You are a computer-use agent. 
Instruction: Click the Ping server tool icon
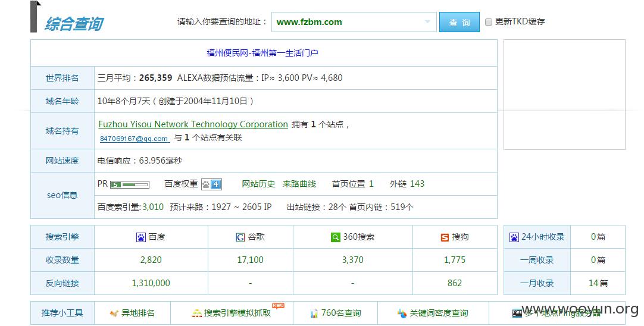[517, 314]
